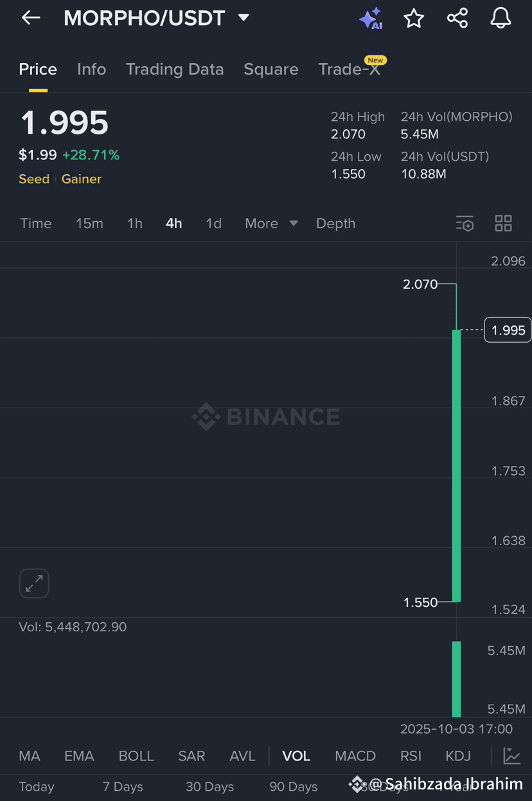The height and width of the screenshot is (801, 532).
Task: Open the Square tab
Action: pos(271,69)
